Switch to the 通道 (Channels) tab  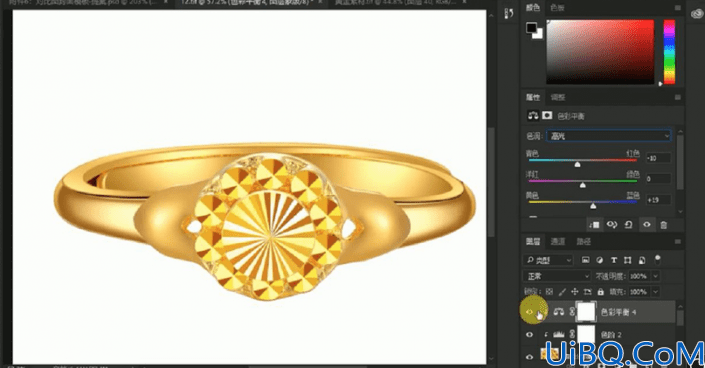tap(558, 242)
